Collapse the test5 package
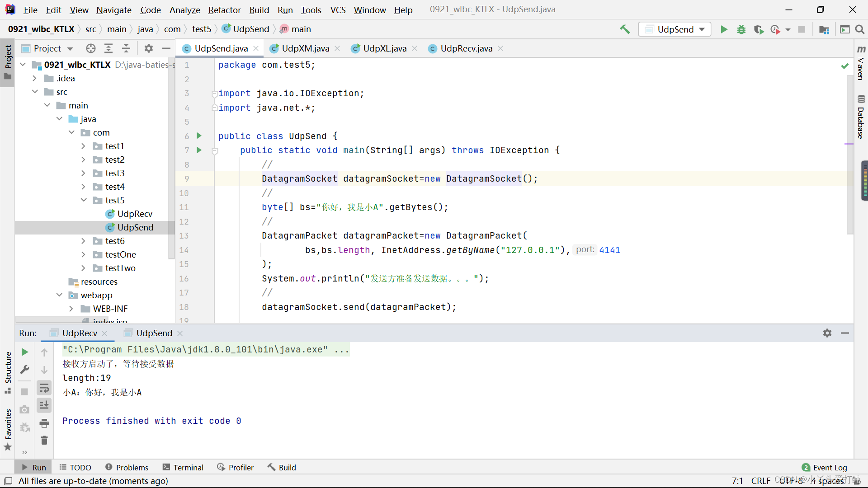 pos(83,200)
